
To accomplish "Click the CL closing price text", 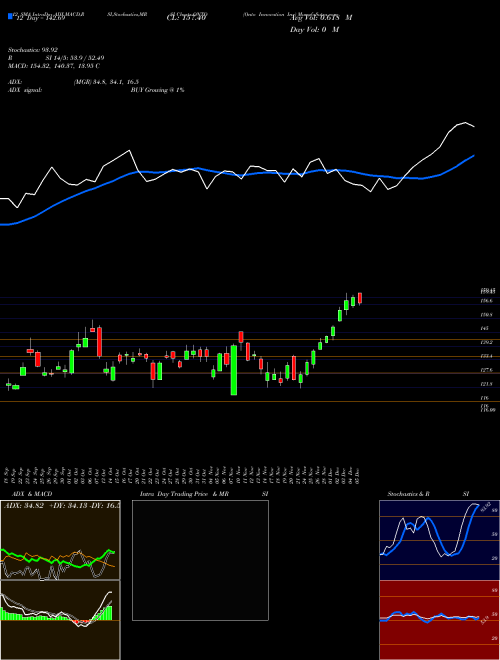I will click(x=186, y=18).
